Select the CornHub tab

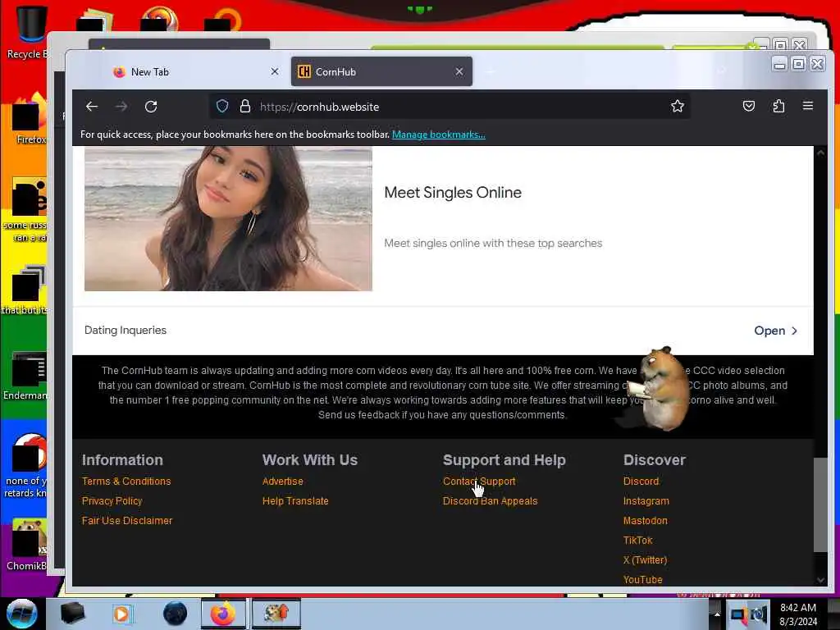pos(381,71)
